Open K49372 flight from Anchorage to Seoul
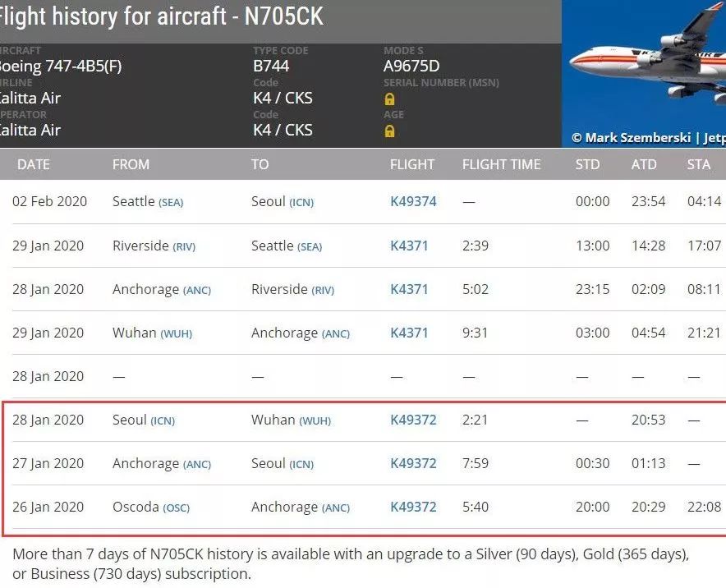Viewport: 726px width, 588px height. (413, 463)
